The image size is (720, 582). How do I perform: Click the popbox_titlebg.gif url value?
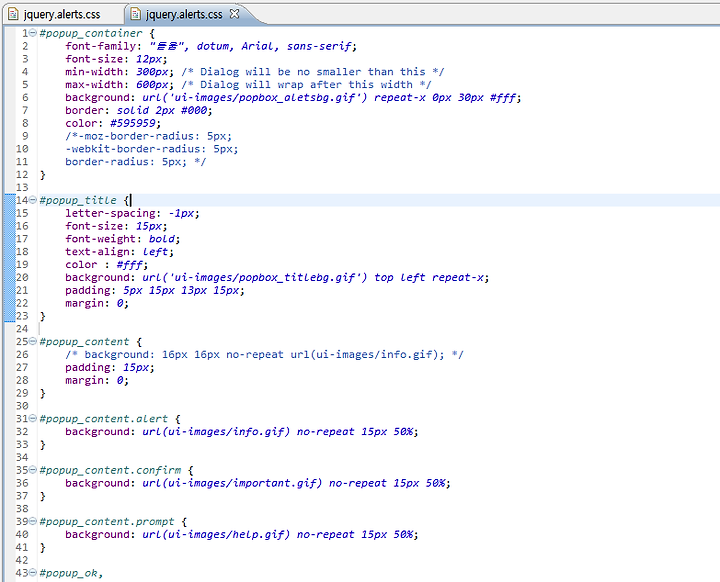(x=255, y=278)
